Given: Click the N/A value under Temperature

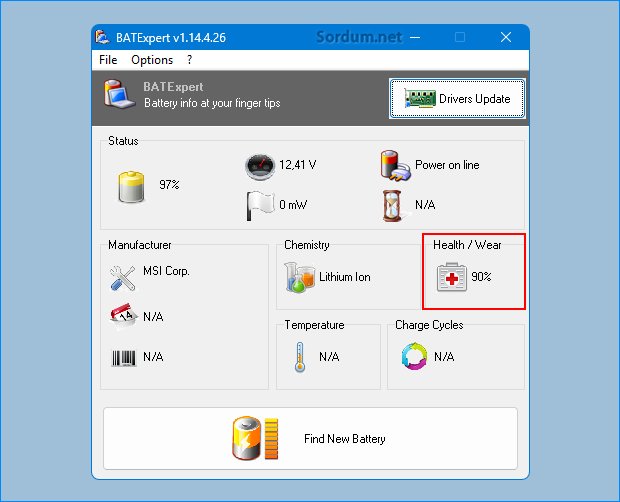Looking at the screenshot, I should [329, 357].
